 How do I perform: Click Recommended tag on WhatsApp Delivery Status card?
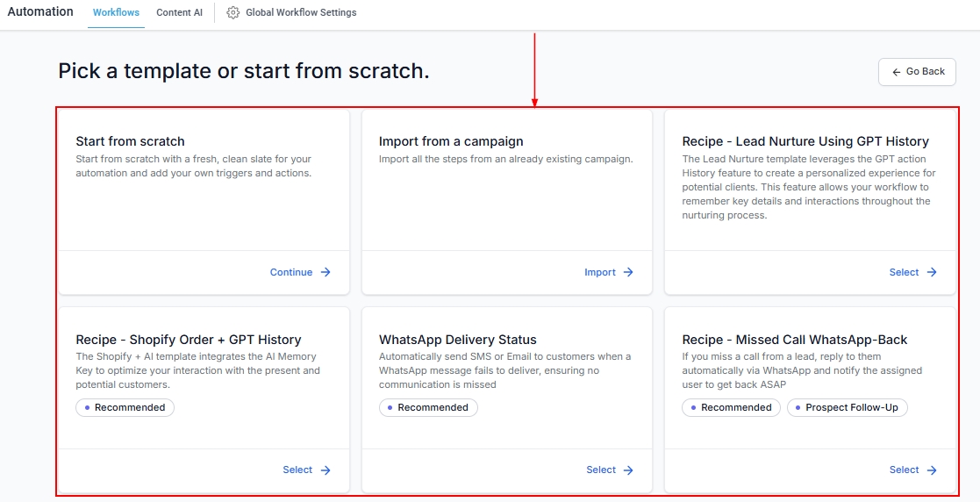pos(428,407)
